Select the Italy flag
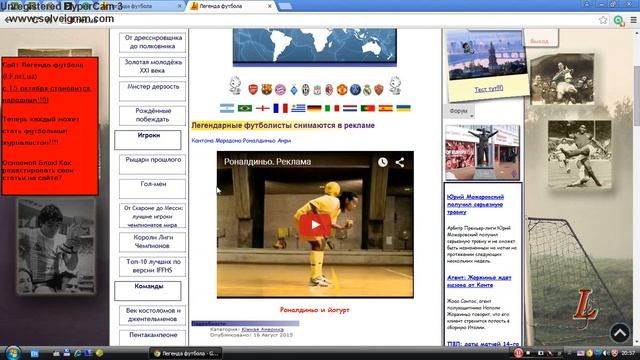 [x=332, y=108]
